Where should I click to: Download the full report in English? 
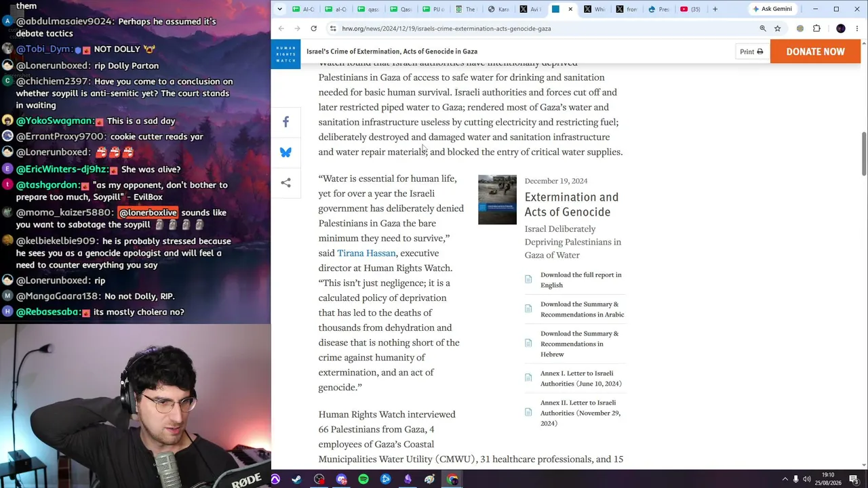581,280
